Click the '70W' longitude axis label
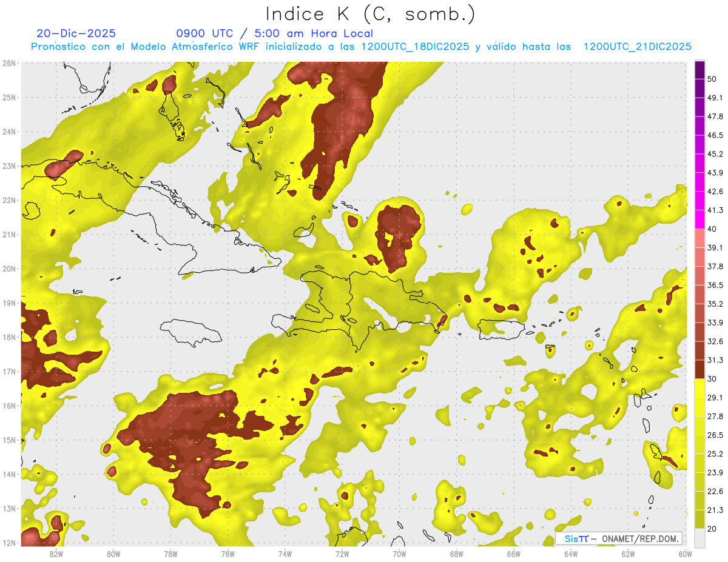The height and width of the screenshot is (562, 728). pos(399,554)
